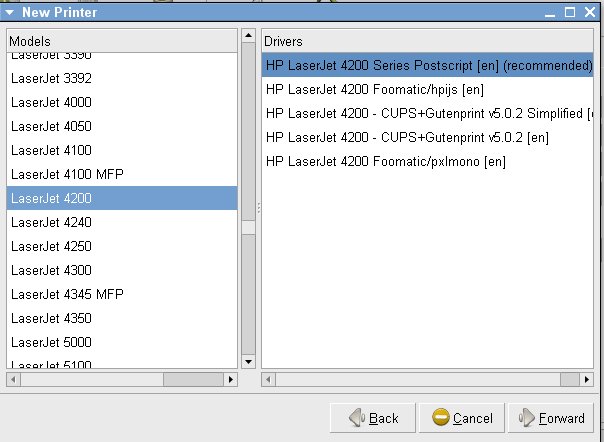Screen dimensions: 604x442
Task: Click Models horizontal scroll left arrow
Action: click(13, 380)
